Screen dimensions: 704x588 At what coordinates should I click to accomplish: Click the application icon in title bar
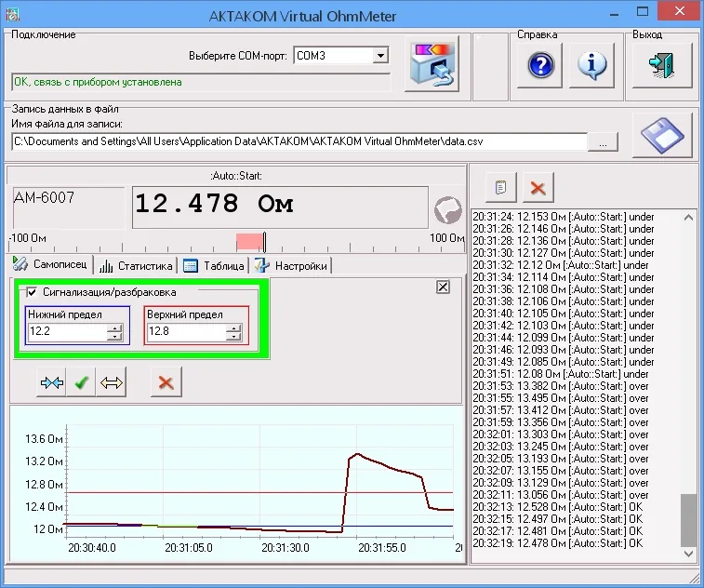13,16
